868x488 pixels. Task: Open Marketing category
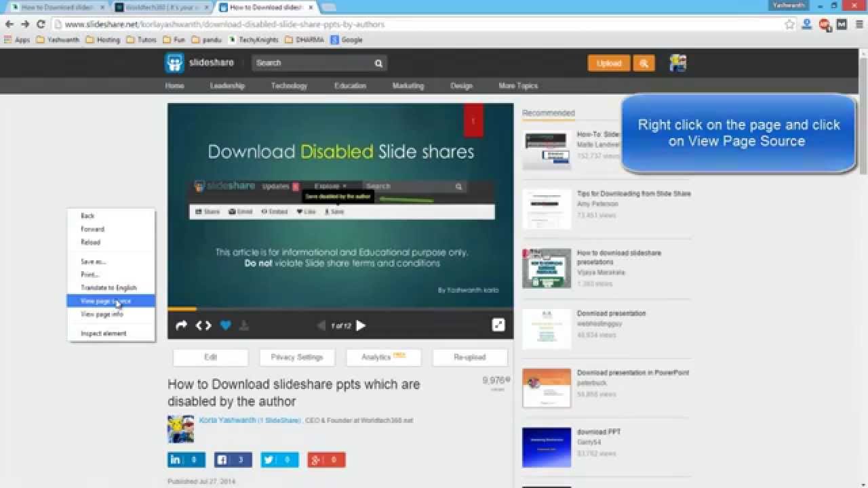(x=408, y=86)
